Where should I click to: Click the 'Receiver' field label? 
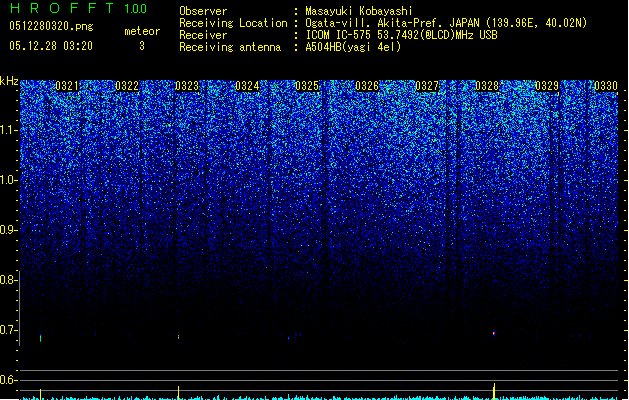[x=203, y=35]
